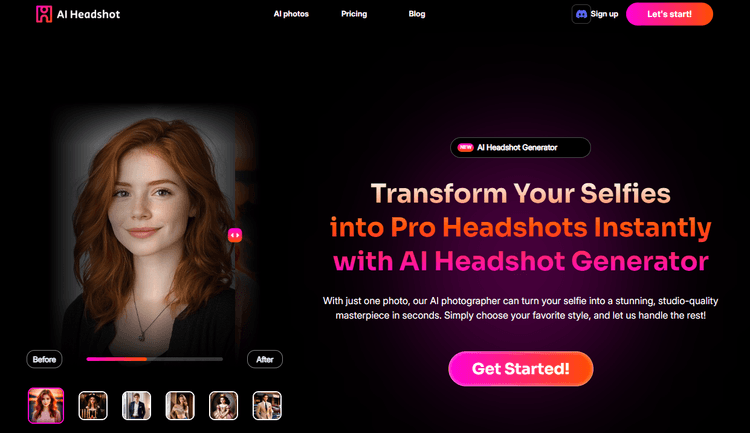Click the before/after comparison handle on photo
This screenshot has width=750, height=433.
click(x=235, y=235)
